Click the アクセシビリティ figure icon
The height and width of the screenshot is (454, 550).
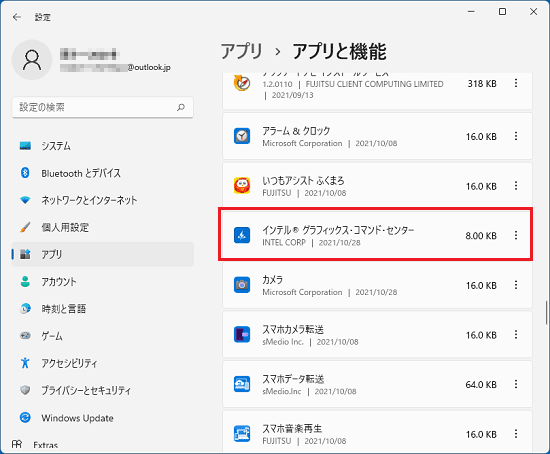[25, 363]
